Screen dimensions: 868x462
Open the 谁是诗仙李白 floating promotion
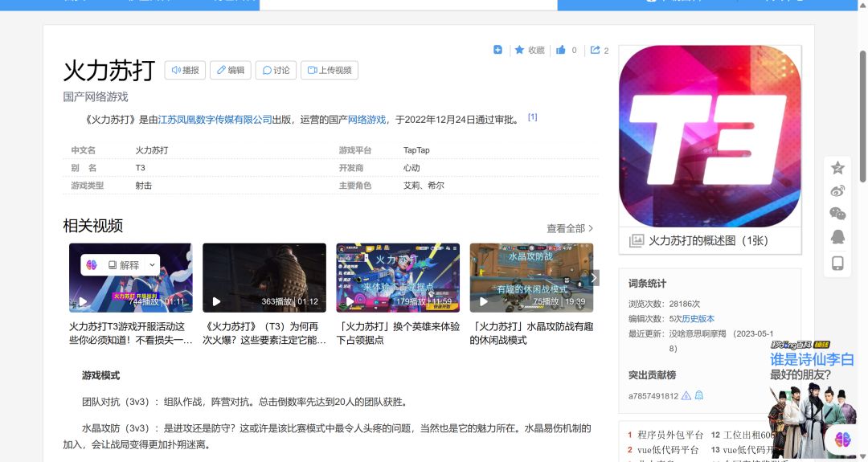[x=812, y=399]
